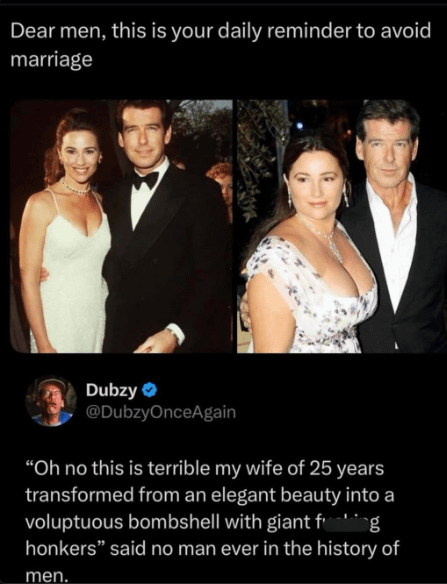Screen dimensions: 447x584
Task: Click the black bow tie in the left photo
Action: tap(146, 180)
